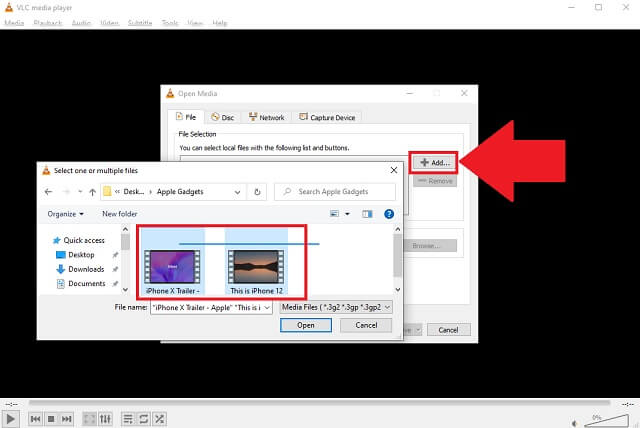Open the Help menu
Screen dimensions: 640x428
[220, 23]
